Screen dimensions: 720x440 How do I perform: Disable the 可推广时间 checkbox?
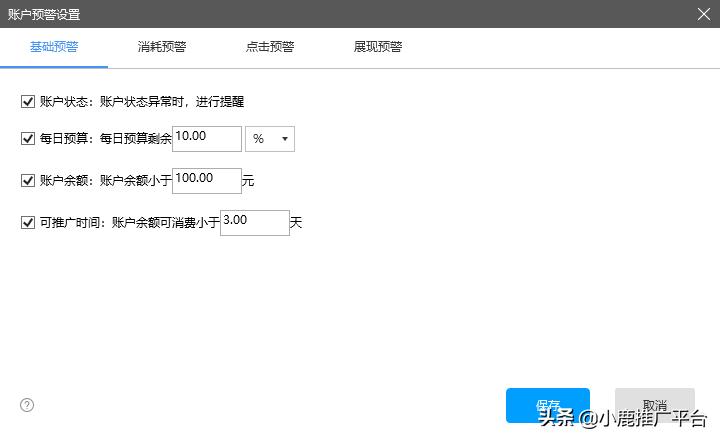point(28,223)
